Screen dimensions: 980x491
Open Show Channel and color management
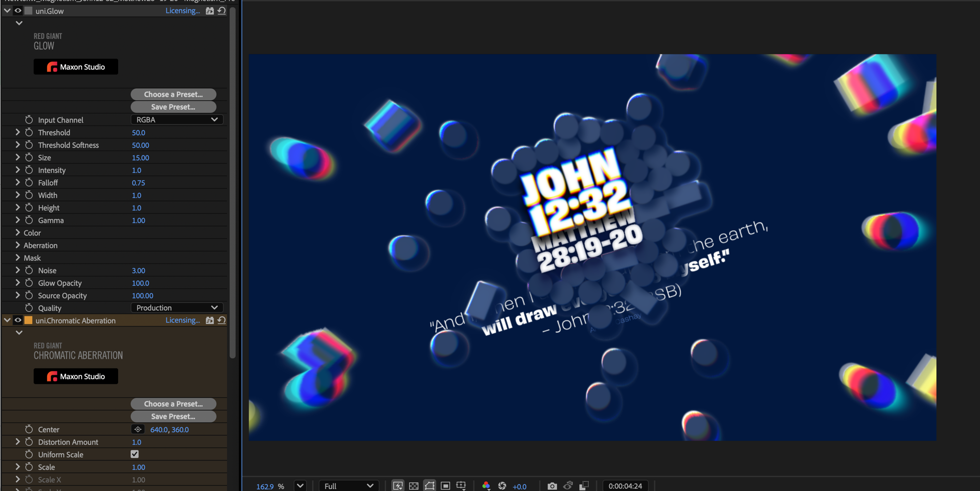(x=486, y=486)
